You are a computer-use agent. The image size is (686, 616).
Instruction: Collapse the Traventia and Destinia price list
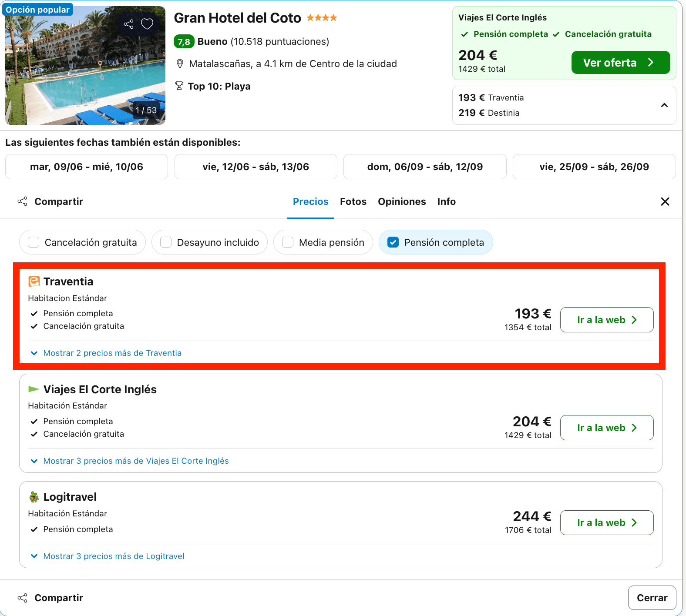[664, 105]
